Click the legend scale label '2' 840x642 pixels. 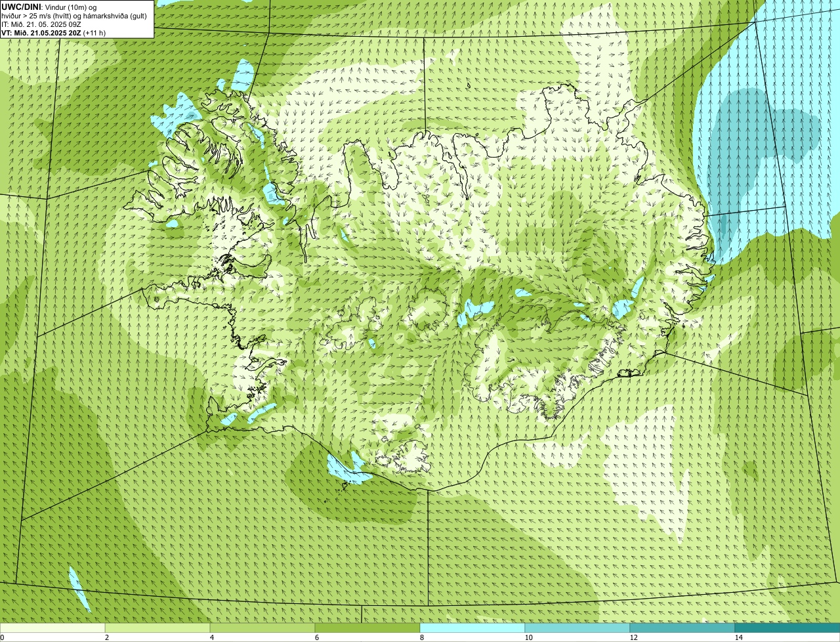(106, 637)
